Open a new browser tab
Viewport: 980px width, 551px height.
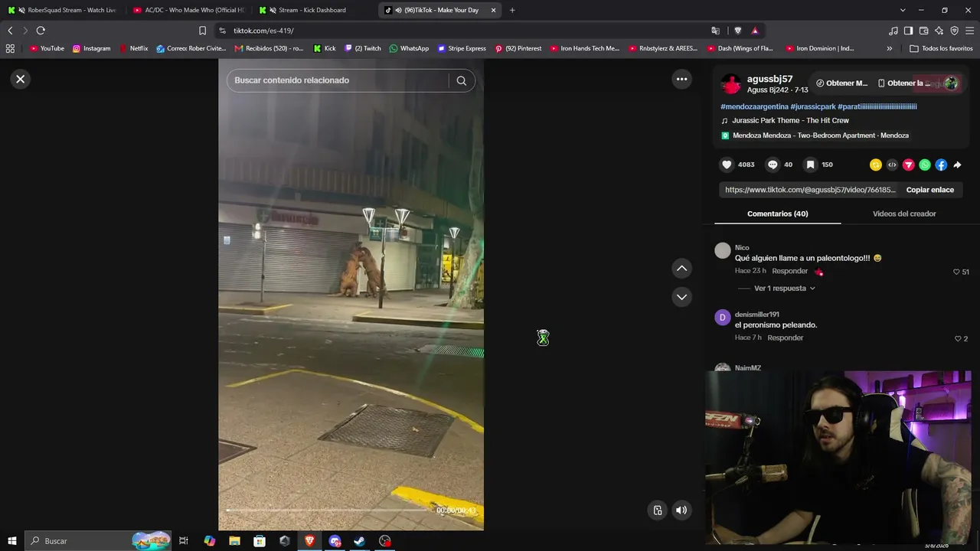click(512, 10)
